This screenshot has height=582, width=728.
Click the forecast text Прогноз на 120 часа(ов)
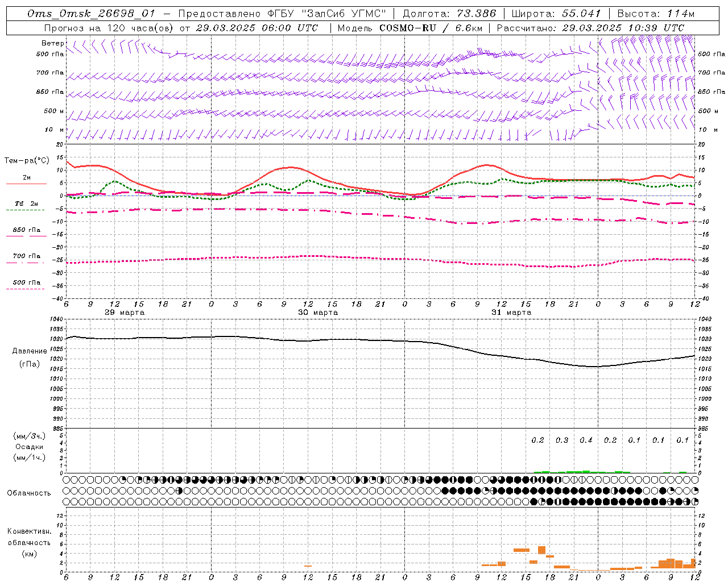point(109,28)
